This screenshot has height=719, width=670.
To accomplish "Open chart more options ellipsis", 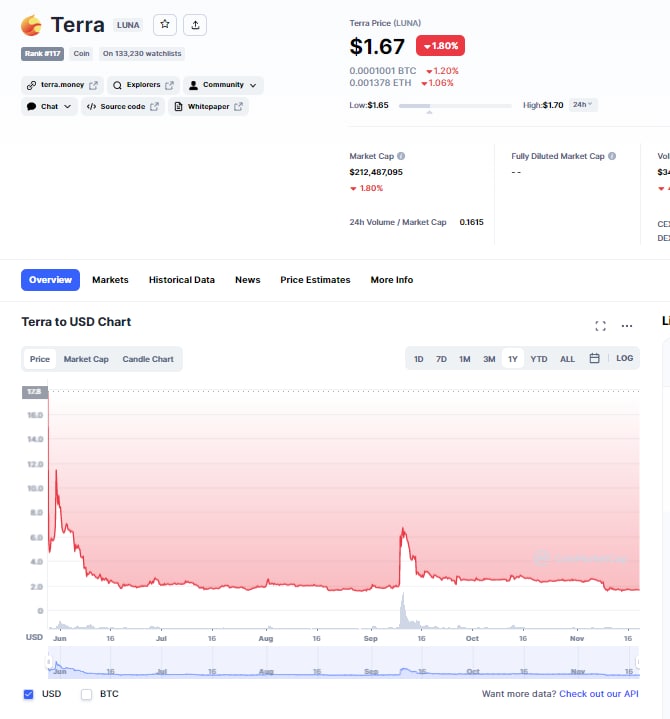I will pyautogui.click(x=627, y=326).
